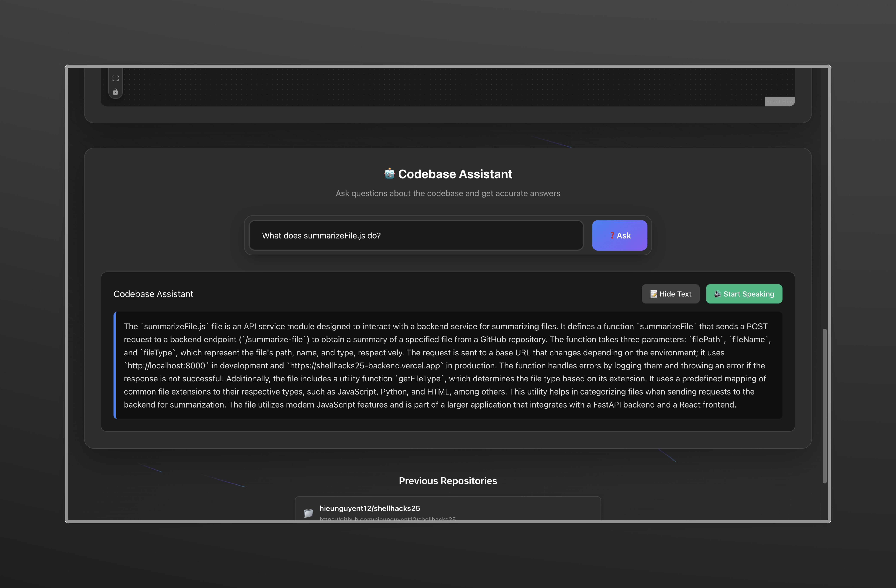Screen dimensions: 896x588
Task: Click the robot emoji beside Codebase Assistant
Action: coord(389,174)
